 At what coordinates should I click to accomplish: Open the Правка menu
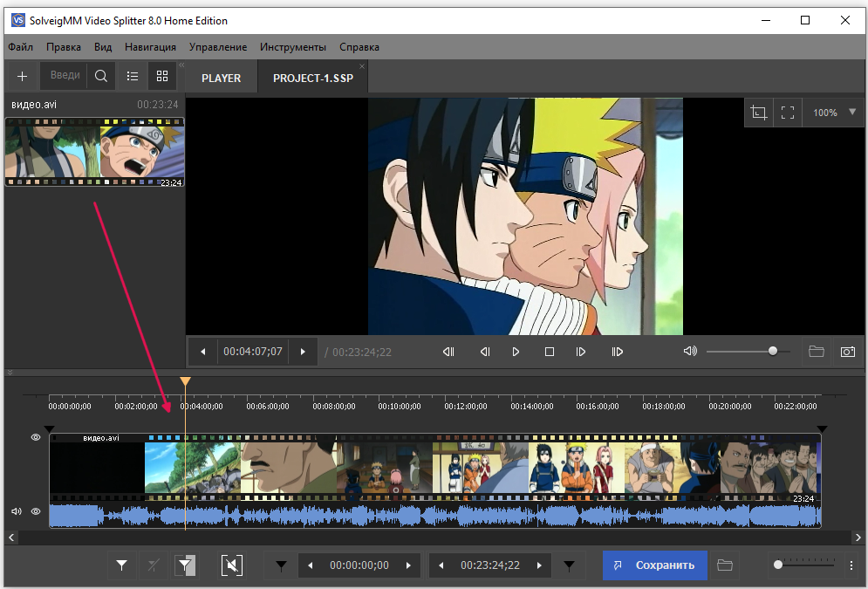pos(64,47)
